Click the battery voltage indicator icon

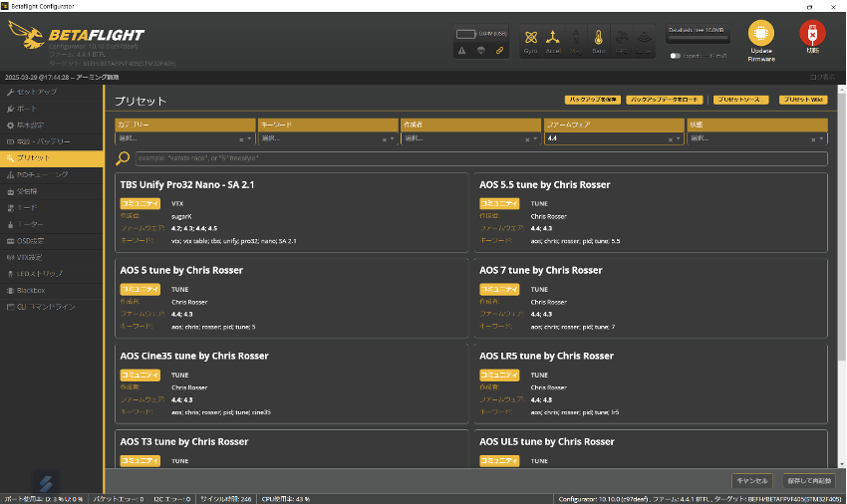coord(465,34)
